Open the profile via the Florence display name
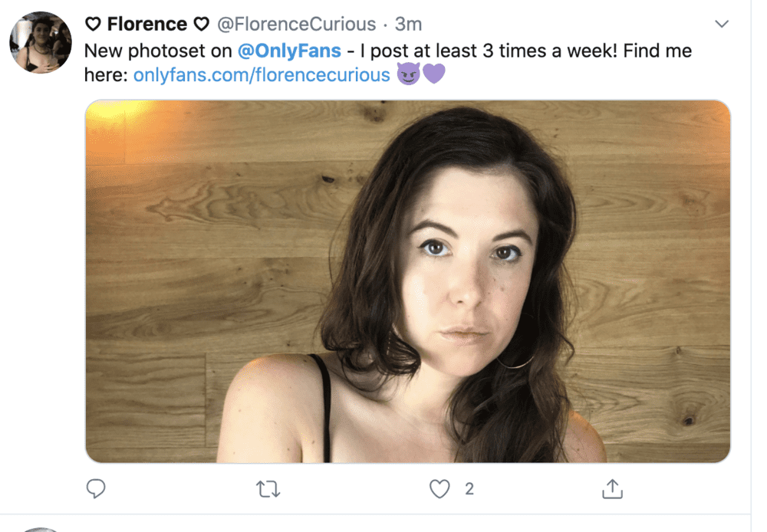 coord(146,24)
